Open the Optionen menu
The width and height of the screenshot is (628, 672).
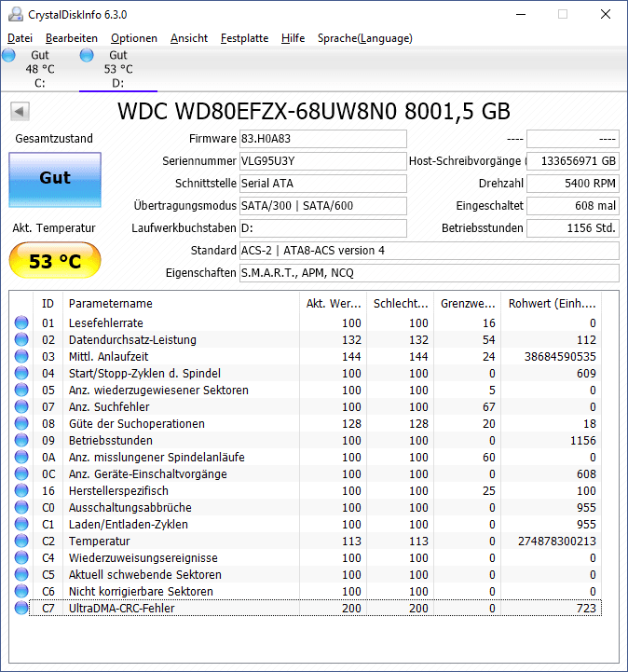pos(133,38)
